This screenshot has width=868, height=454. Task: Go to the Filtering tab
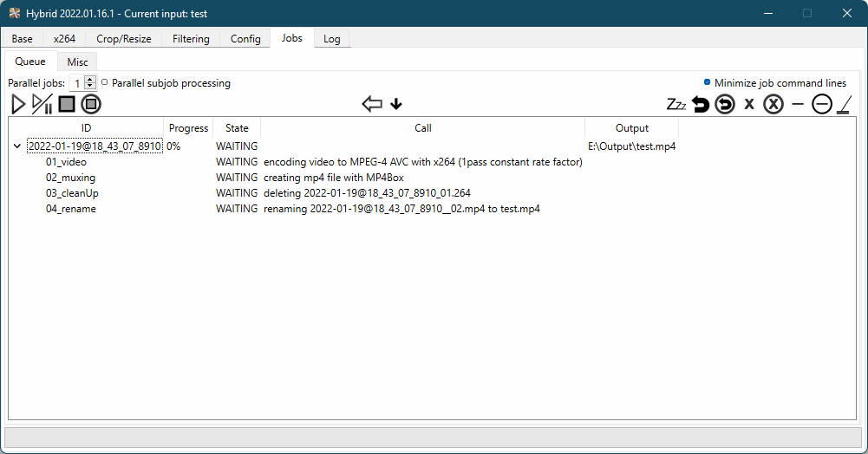[x=191, y=39]
